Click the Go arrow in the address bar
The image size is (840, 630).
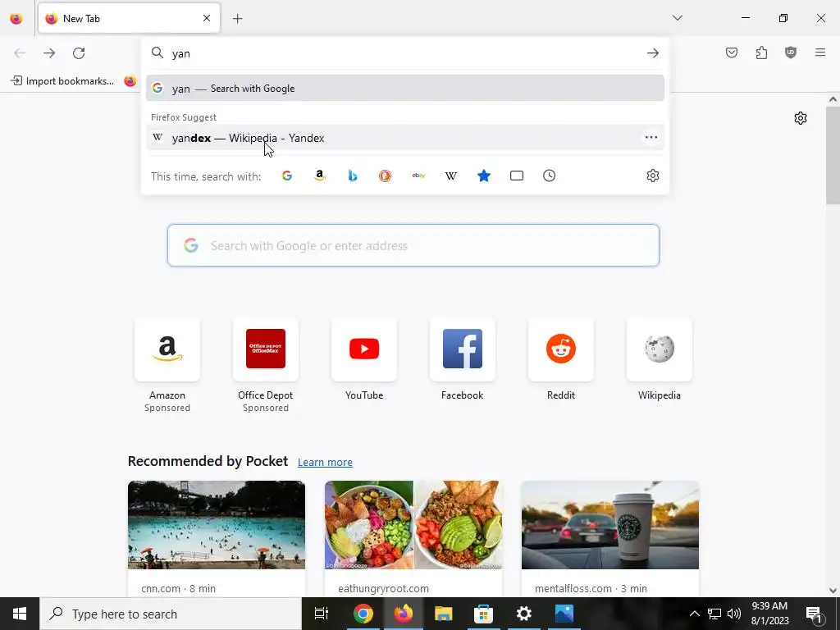click(x=652, y=53)
